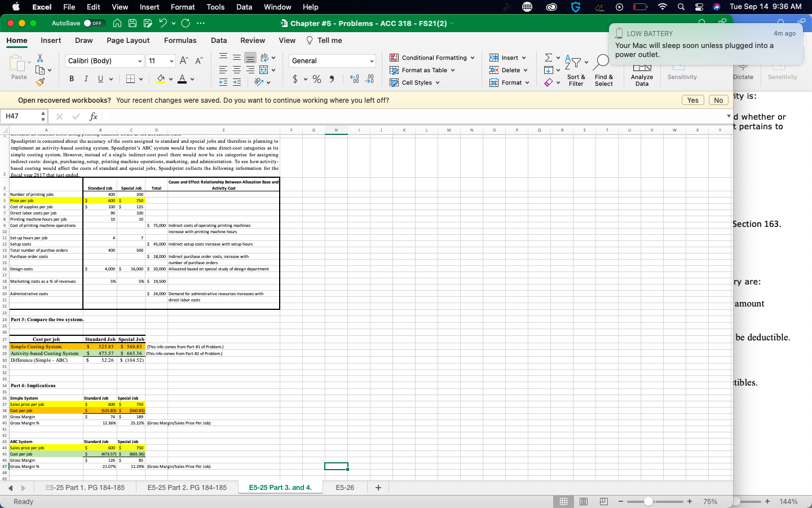Click the Percent style icon
Image resolution: width=812 pixels, height=508 pixels.
[317, 79]
